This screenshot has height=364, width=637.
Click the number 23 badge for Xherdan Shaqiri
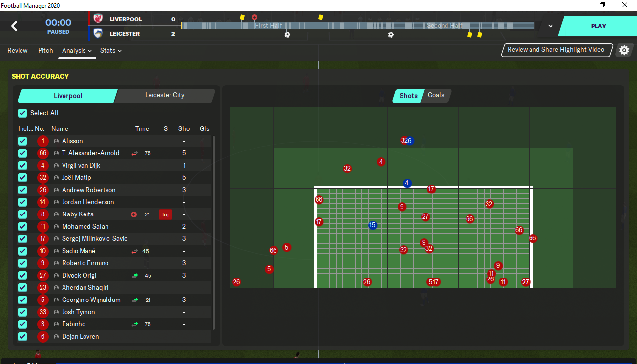click(43, 288)
